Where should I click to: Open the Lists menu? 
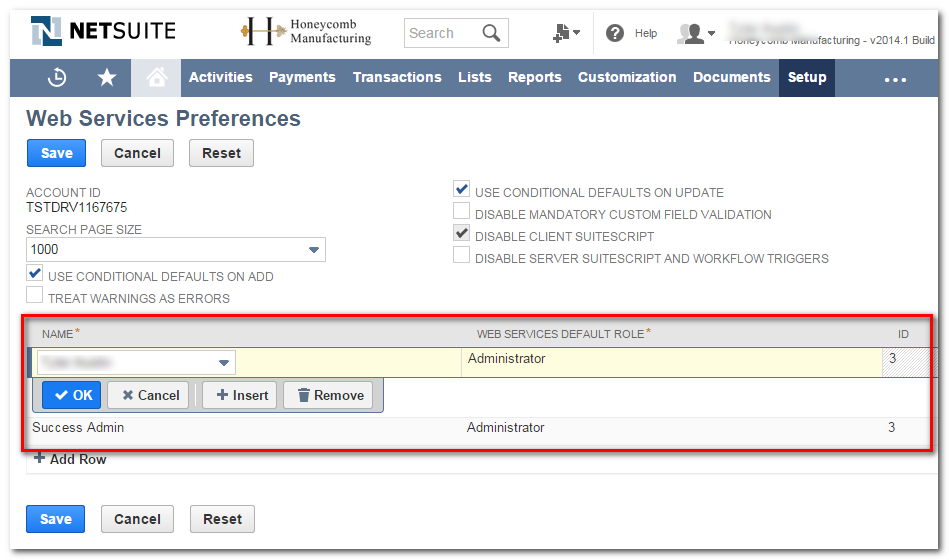474,77
